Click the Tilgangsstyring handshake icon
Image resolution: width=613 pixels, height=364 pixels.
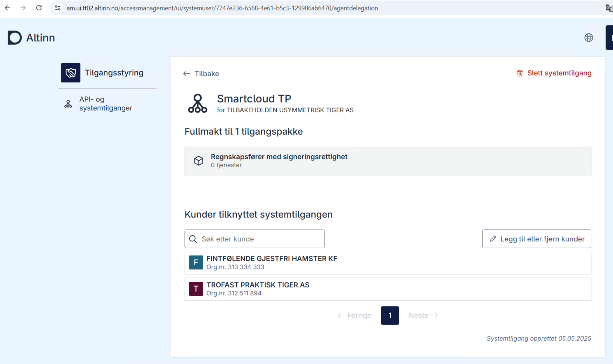[71, 73]
